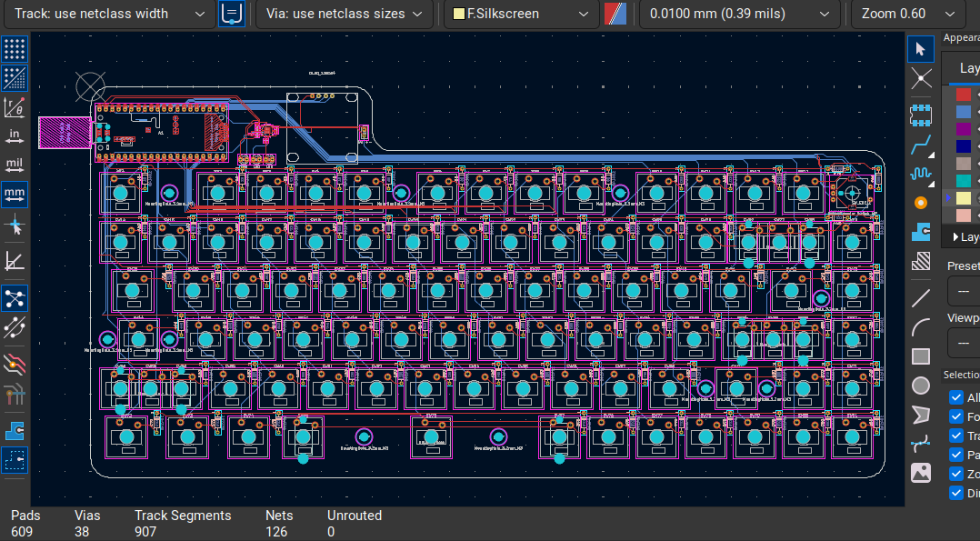Open the Track width dropdown
The width and height of the screenshot is (980, 541).
[x=109, y=14]
